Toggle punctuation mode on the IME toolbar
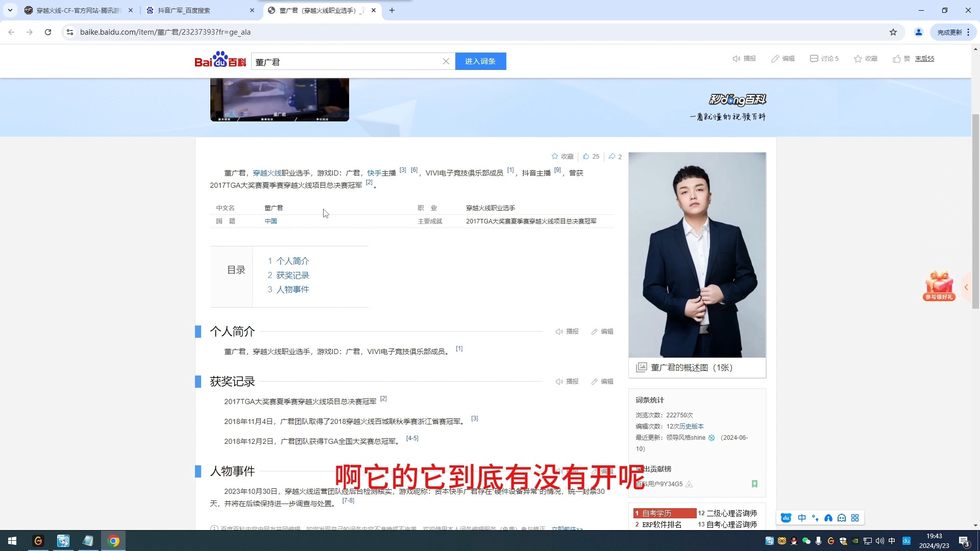Viewport: 980px width, 551px height. pyautogui.click(x=815, y=518)
